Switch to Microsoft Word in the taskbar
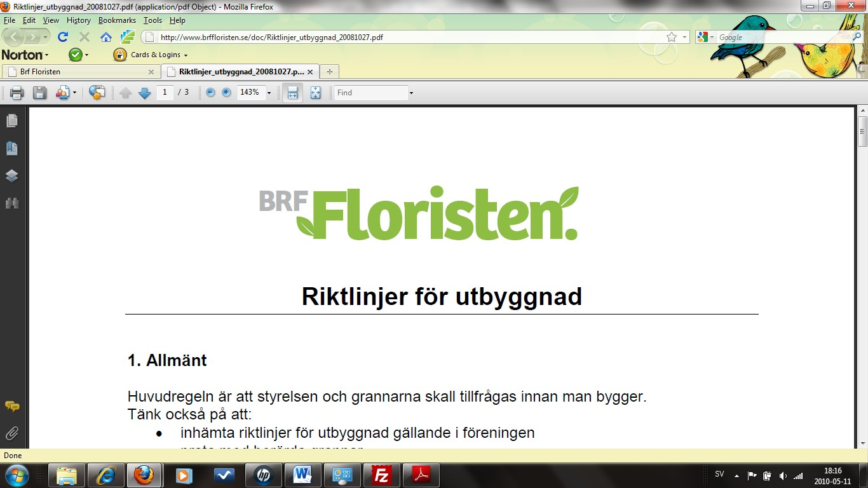This screenshot has height=488, width=868. click(302, 475)
